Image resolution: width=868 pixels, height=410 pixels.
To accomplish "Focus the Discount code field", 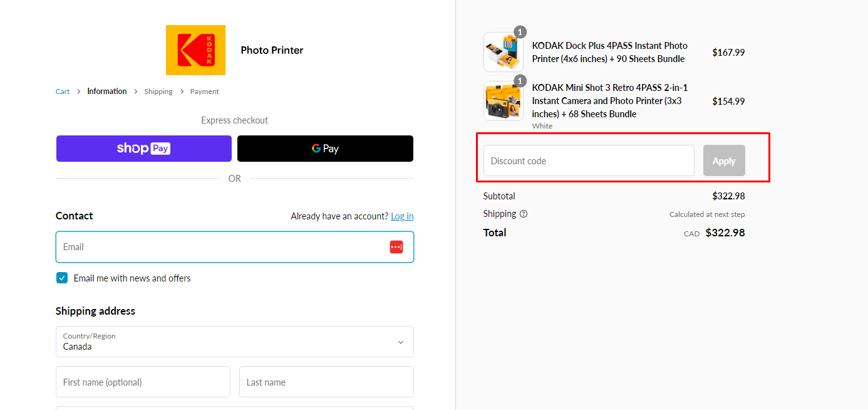I will 588,161.
